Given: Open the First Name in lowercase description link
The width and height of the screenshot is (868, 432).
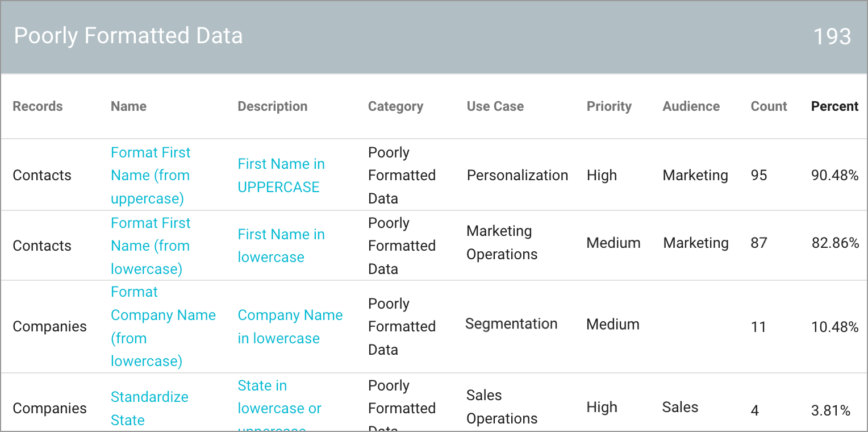Looking at the screenshot, I should 281,246.
